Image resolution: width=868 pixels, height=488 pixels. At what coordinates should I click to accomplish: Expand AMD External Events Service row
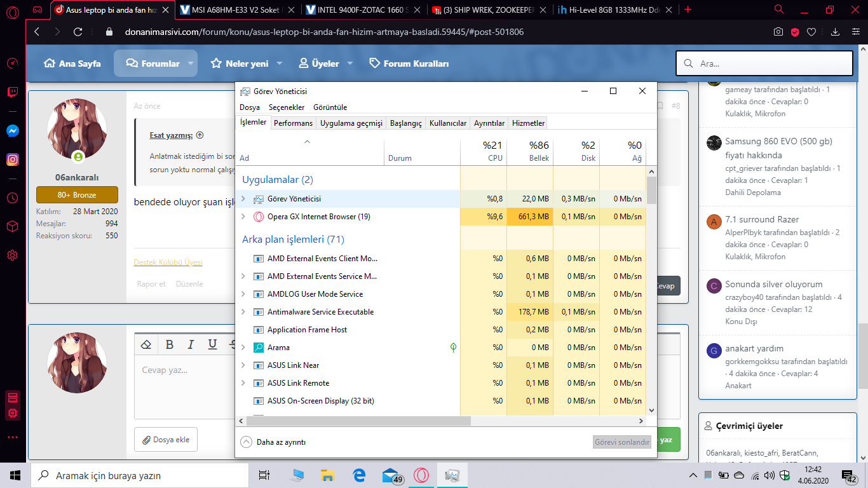click(x=243, y=276)
